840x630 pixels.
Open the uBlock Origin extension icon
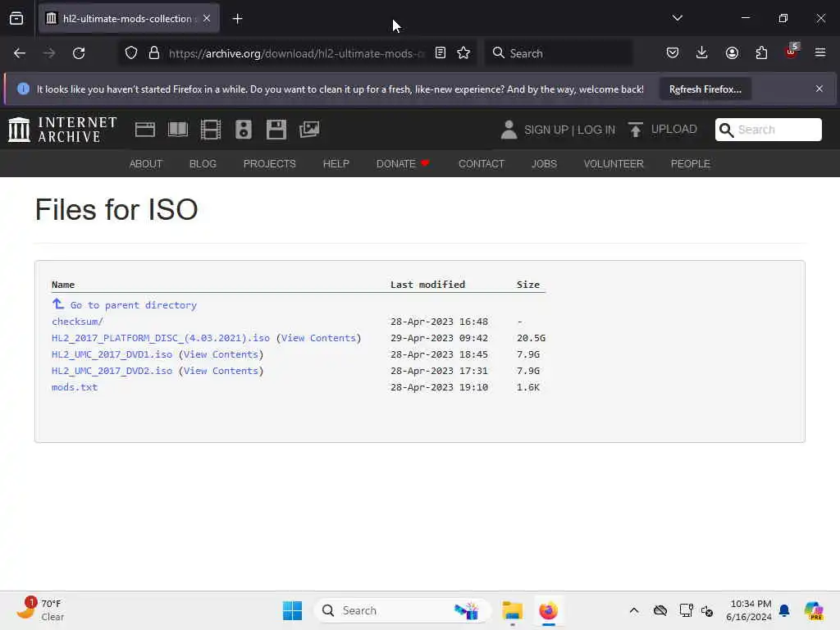pos(792,52)
